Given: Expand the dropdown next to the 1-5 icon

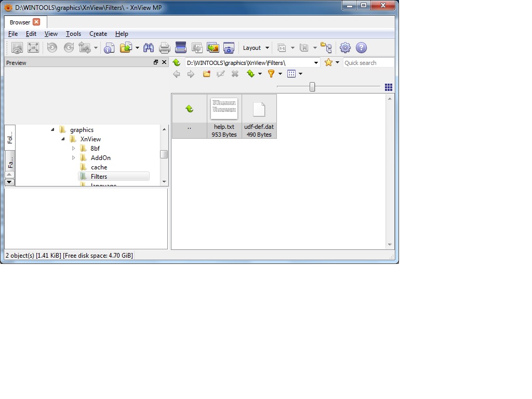Looking at the screenshot, I should pyautogui.click(x=292, y=48).
